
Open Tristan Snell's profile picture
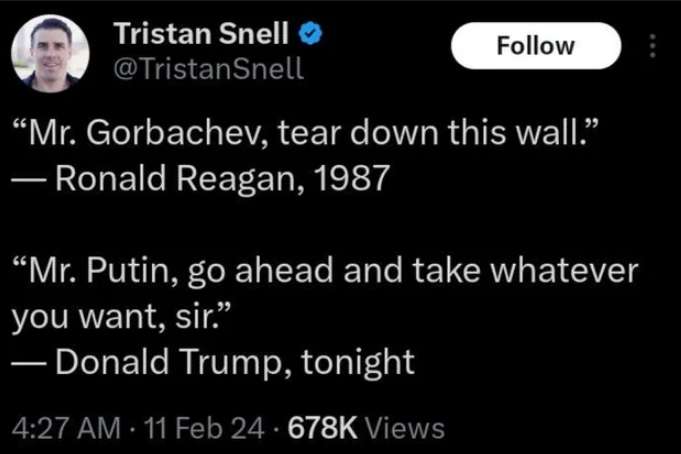click(50, 54)
